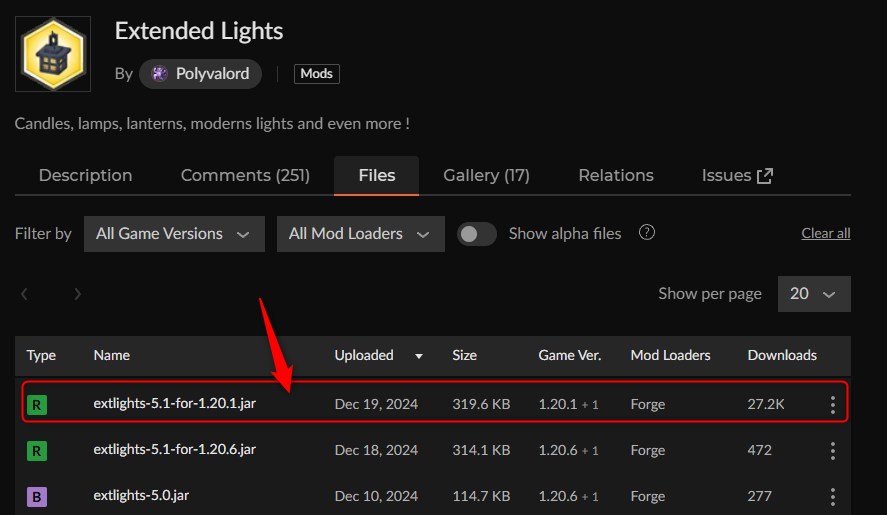Expand the All Game Versions dropdown
The height and width of the screenshot is (515, 887).
point(174,234)
